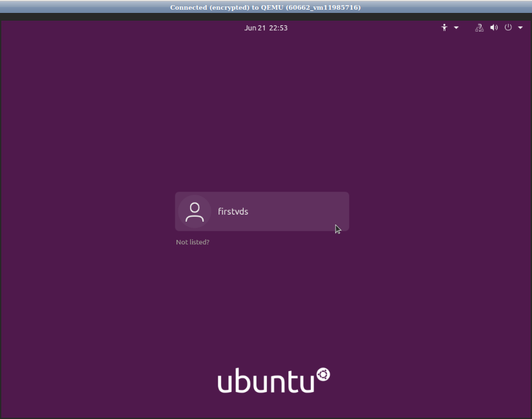The height and width of the screenshot is (419, 532).
Task: Click the firstvds user avatar icon
Action: click(195, 211)
